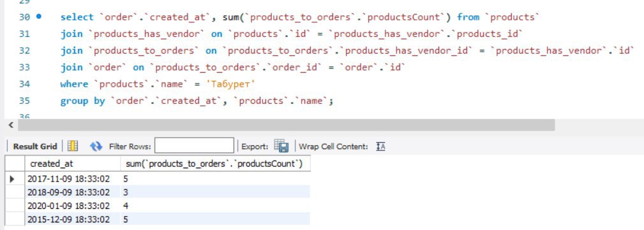Click the horizontal scrollbar thumb in editor
This screenshot has height=230, width=644.
(287, 125)
